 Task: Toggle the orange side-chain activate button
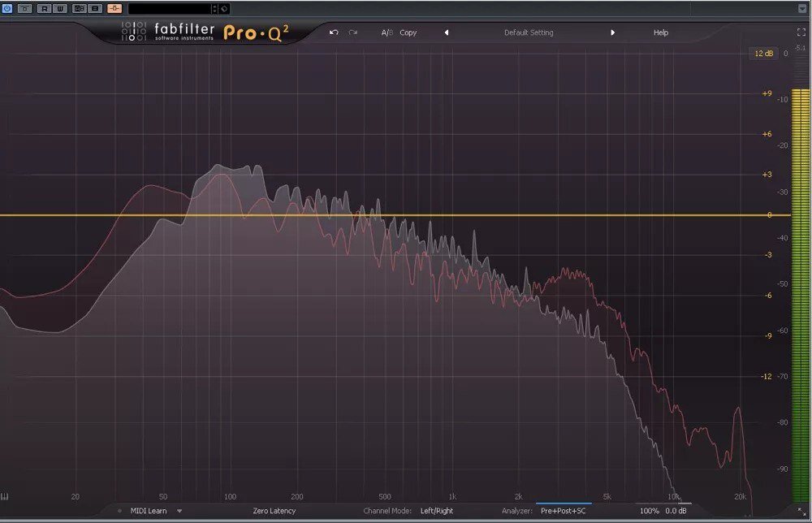coord(114,8)
